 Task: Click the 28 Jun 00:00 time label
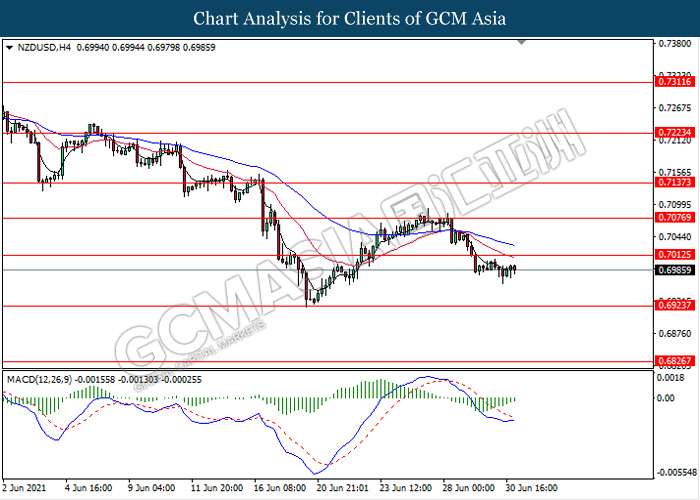click(x=469, y=488)
